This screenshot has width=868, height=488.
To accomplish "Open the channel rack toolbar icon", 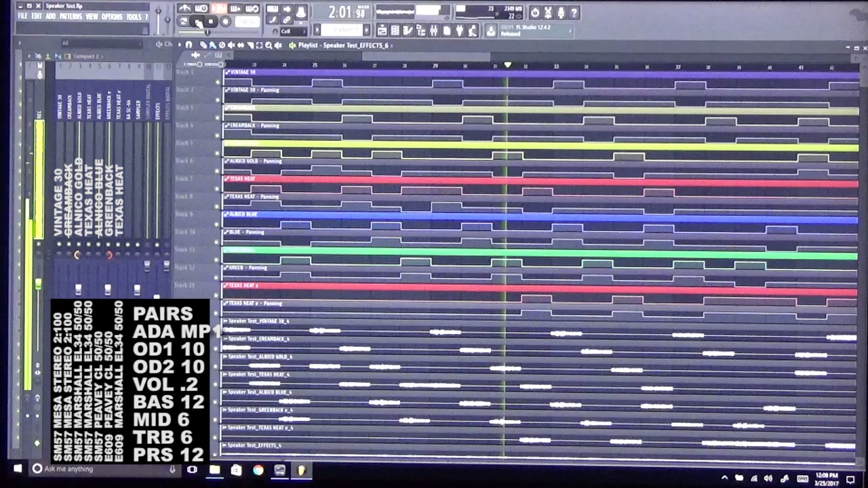I will coord(395,30).
